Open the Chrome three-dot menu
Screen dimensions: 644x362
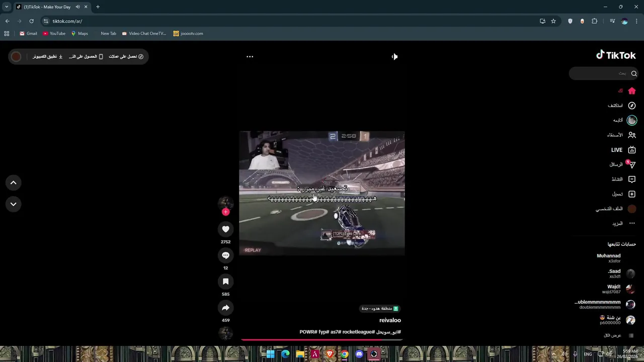tap(636, 21)
